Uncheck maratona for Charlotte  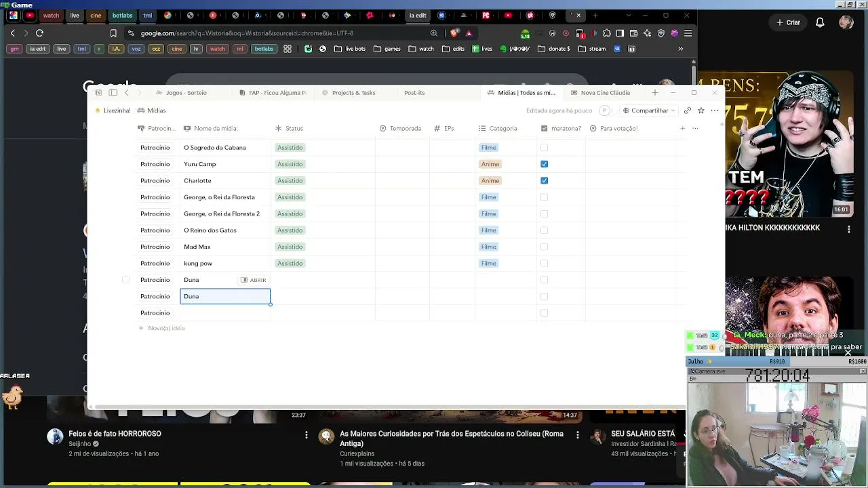point(544,181)
